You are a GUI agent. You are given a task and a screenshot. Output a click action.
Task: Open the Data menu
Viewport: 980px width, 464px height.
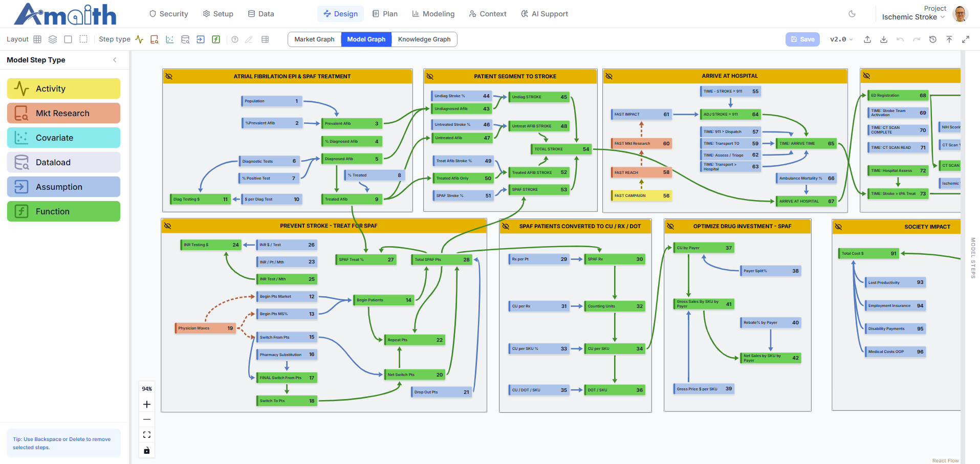click(x=261, y=14)
